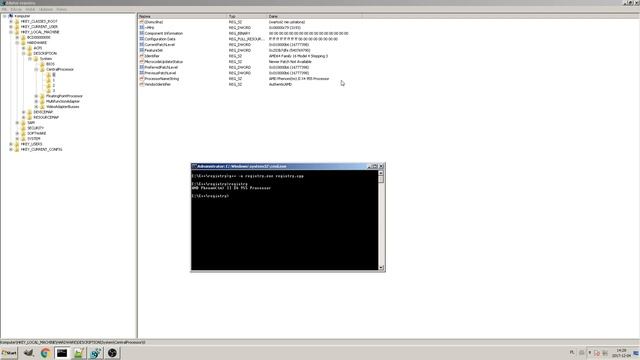The height and width of the screenshot is (360, 640).
Task: Expand the DEVICEMAP branch
Action: (24, 112)
